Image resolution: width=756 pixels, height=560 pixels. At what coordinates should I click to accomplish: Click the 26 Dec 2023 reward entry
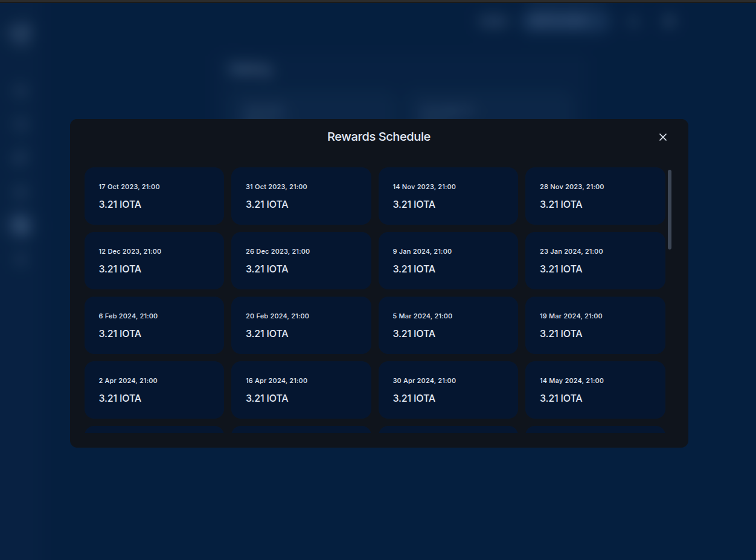click(301, 261)
